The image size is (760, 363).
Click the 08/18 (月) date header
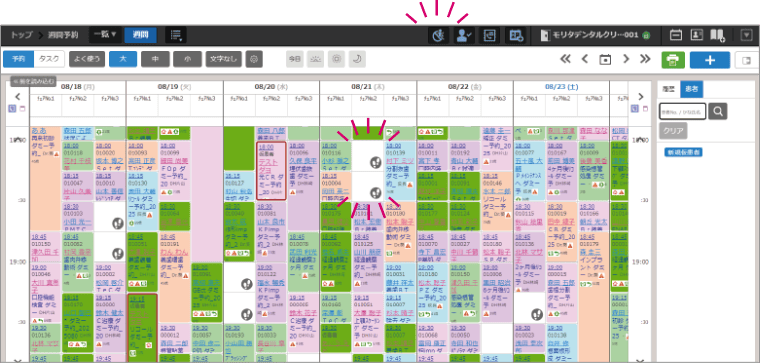pos(78,87)
